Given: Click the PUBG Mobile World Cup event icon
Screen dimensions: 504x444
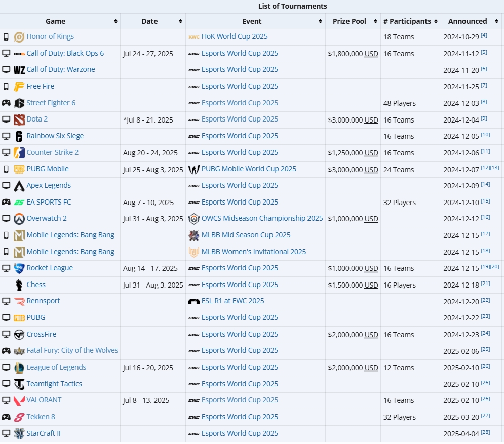Looking at the screenshot, I should (193, 169).
